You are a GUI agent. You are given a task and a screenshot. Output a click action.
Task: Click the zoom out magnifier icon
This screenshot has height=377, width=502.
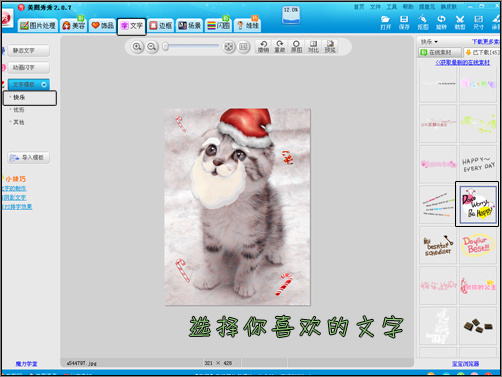tap(152, 47)
